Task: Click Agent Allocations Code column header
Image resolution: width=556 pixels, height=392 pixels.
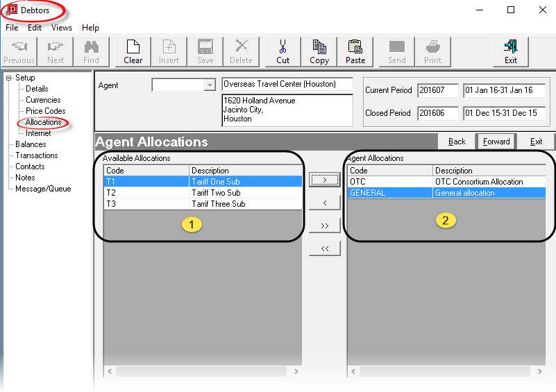Action: [x=390, y=171]
